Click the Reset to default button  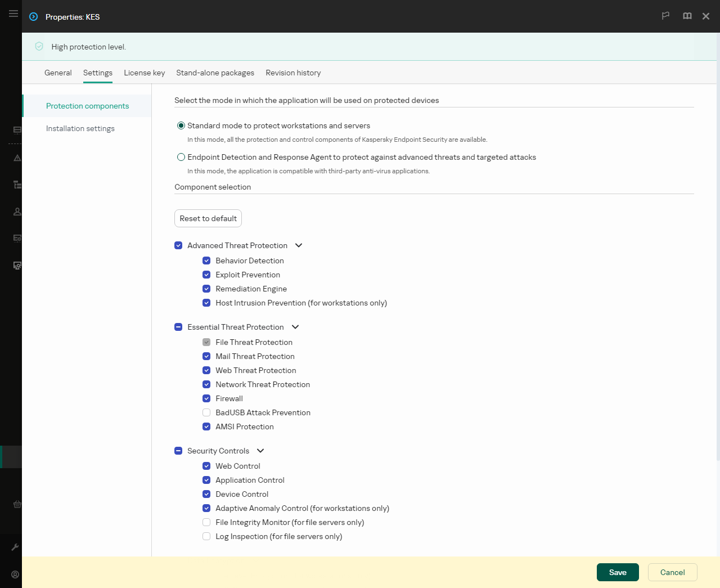[208, 218]
